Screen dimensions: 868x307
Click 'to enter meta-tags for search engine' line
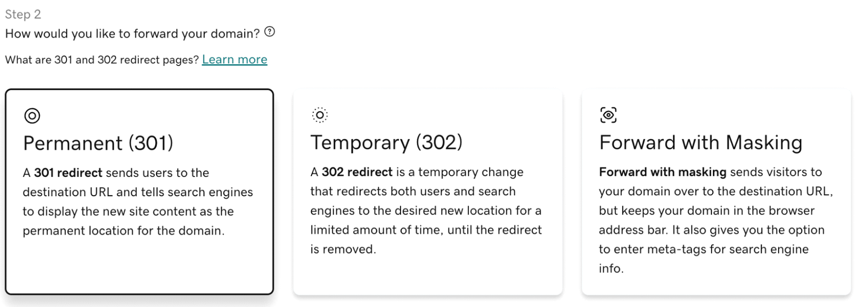(x=703, y=249)
